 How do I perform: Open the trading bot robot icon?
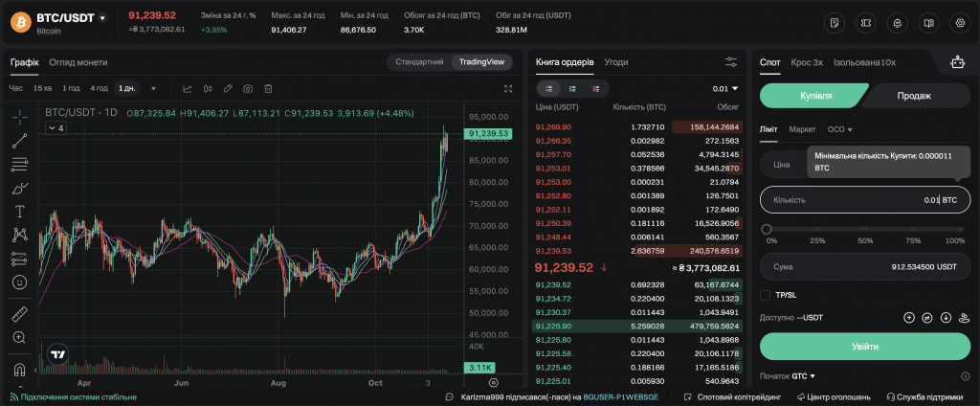[957, 62]
